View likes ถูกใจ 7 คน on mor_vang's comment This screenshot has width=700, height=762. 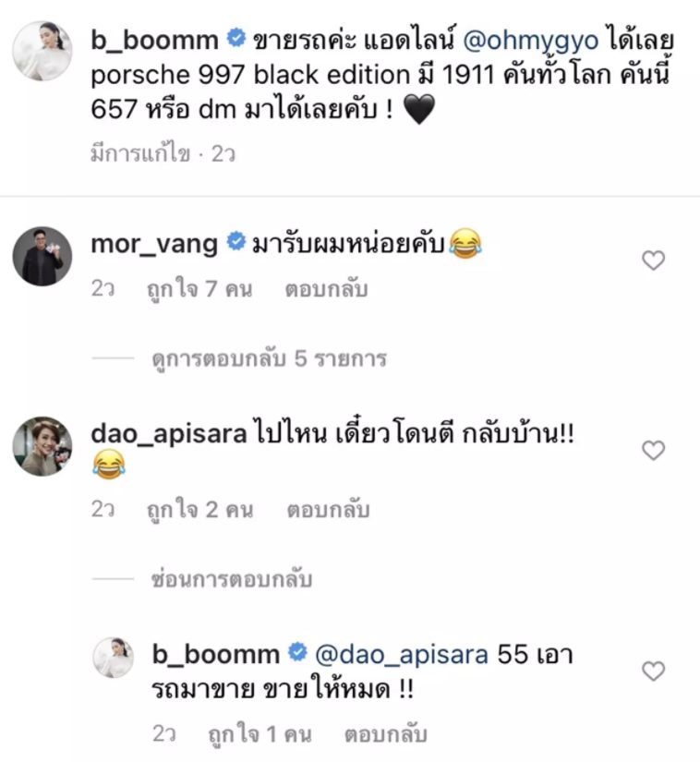[199, 289]
